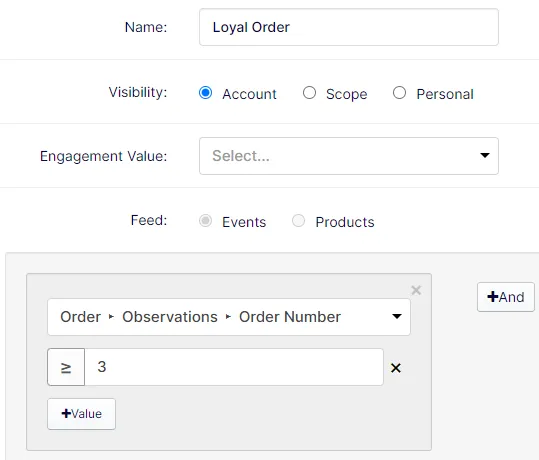
Task: Add a condition with the +And button
Action: coord(506,297)
